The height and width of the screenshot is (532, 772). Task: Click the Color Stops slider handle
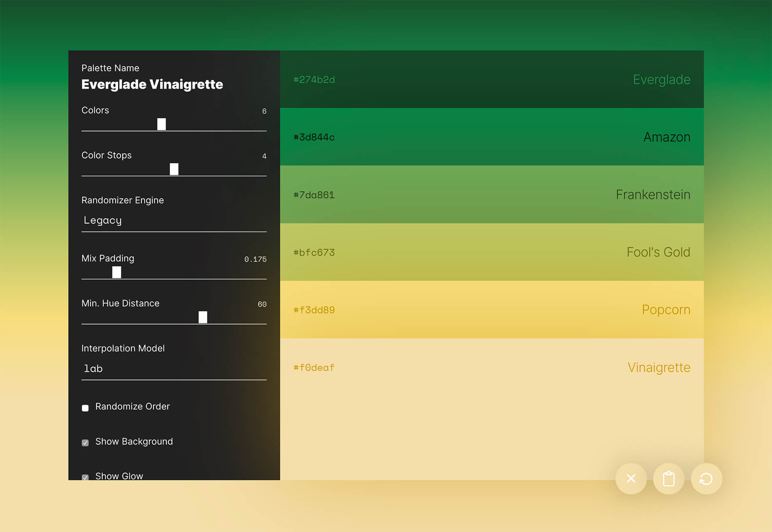coord(174,169)
